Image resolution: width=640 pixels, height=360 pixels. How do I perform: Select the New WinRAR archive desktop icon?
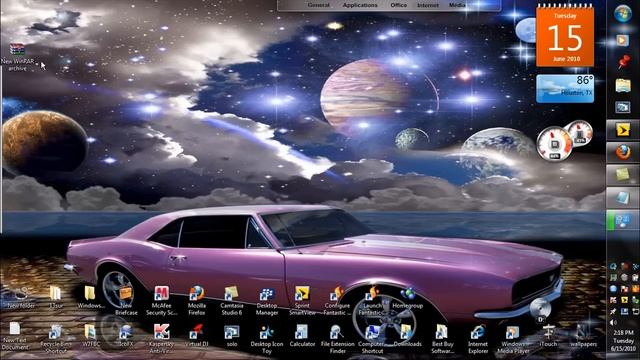(x=17, y=57)
